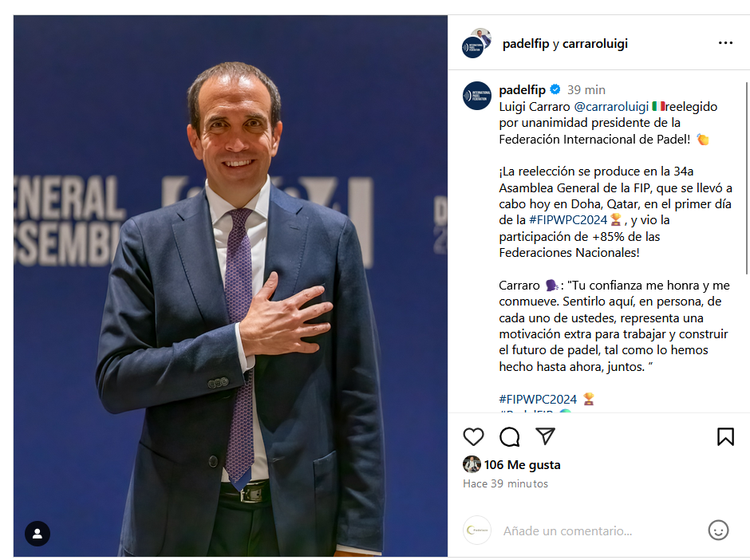Open the Hace 39 minutos timestamp
Viewport: 750px width, 560px height.
[x=505, y=484]
